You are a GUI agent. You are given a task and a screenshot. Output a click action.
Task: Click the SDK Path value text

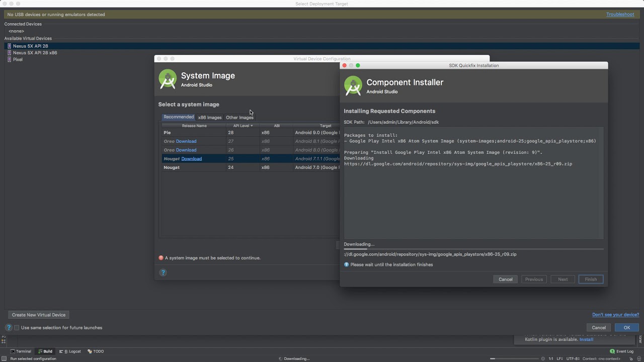403,122
